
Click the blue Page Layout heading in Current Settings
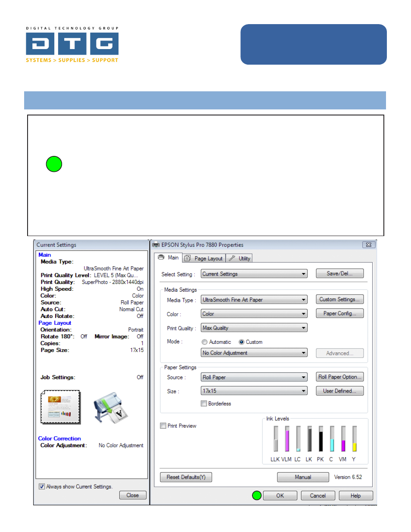(55, 323)
